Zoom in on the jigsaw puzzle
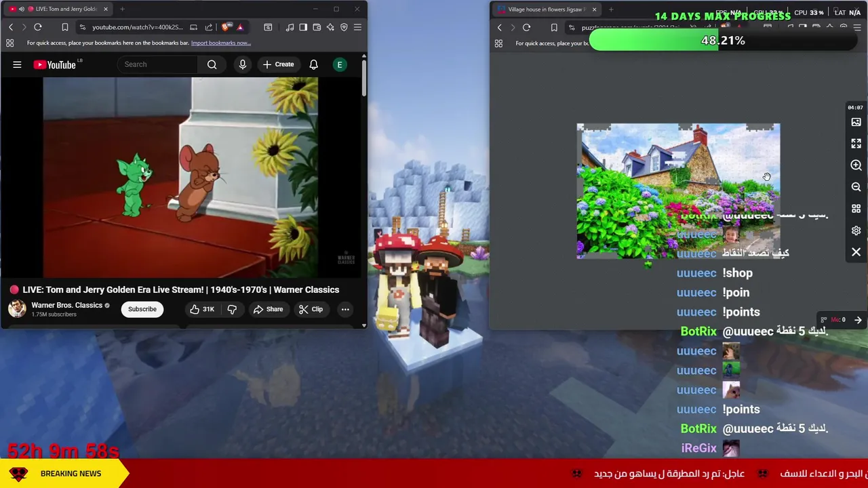Image resolution: width=868 pixels, height=488 pixels. pos(856,165)
